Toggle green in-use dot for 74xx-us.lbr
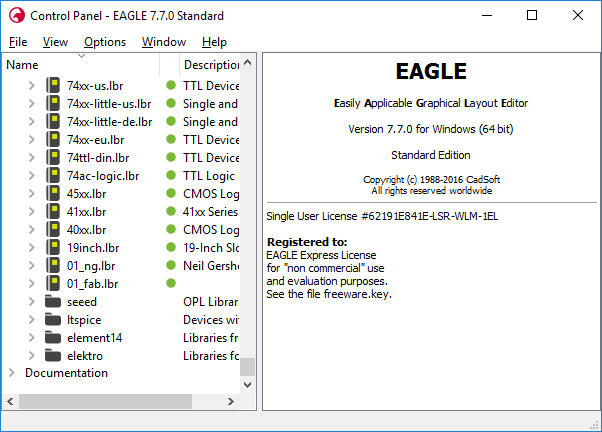Image resolution: width=602 pixels, height=432 pixels. pos(171,85)
